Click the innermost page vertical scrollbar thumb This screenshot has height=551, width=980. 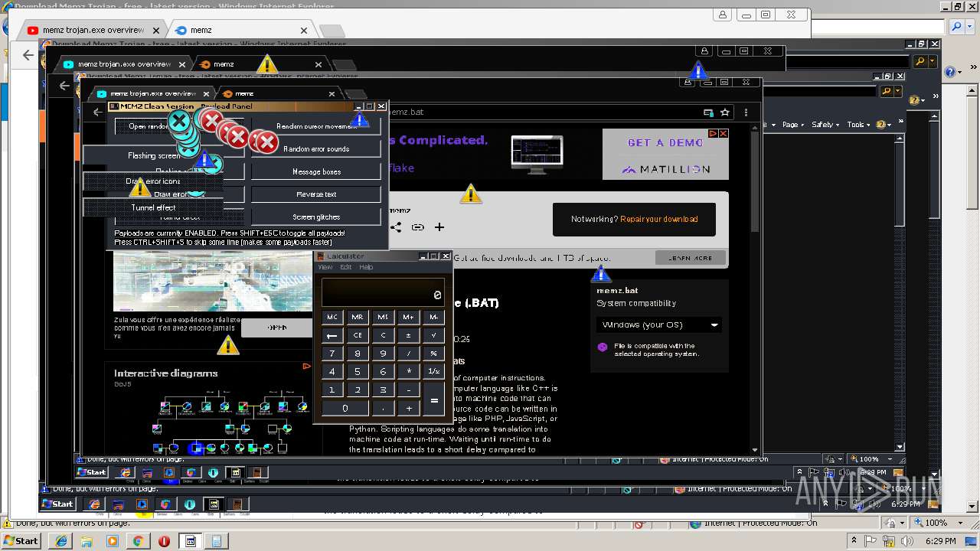[x=755, y=181]
